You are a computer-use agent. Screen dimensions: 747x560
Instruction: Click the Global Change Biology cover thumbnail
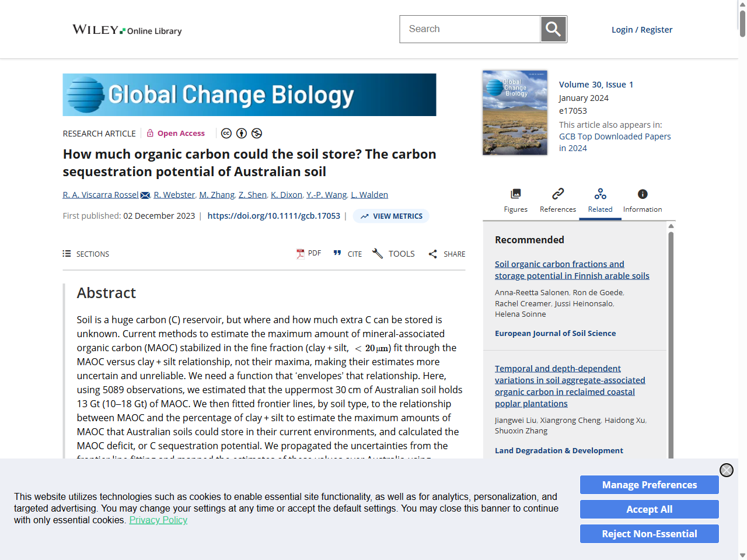[x=515, y=112]
